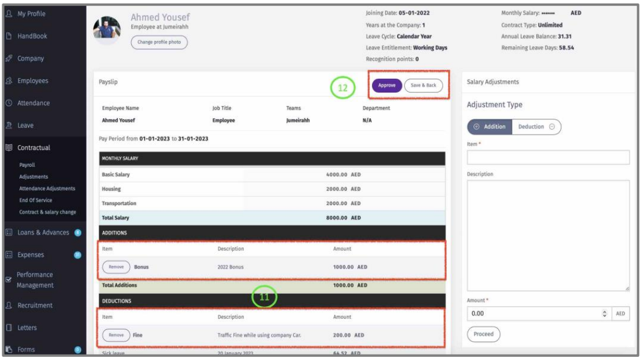Click the Recruitment sidebar icon
This screenshot has width=644, height=357.
tap(9, 306)
